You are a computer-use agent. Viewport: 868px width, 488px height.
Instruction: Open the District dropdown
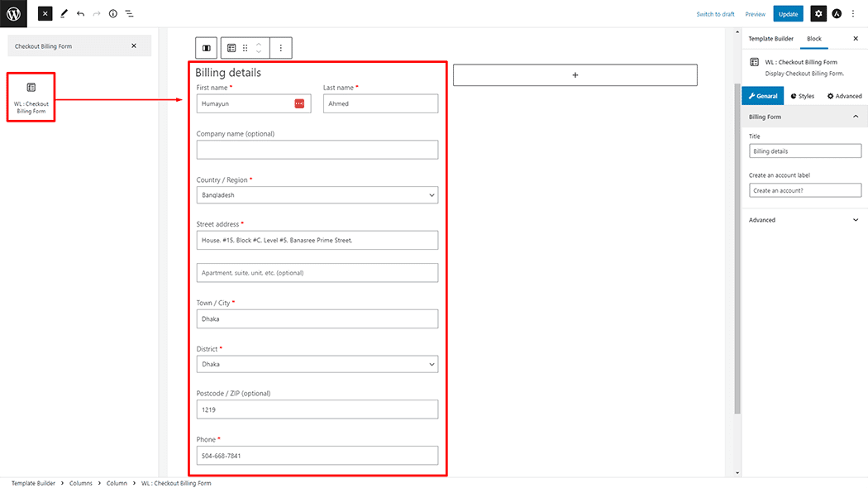[x=317, y=364]
